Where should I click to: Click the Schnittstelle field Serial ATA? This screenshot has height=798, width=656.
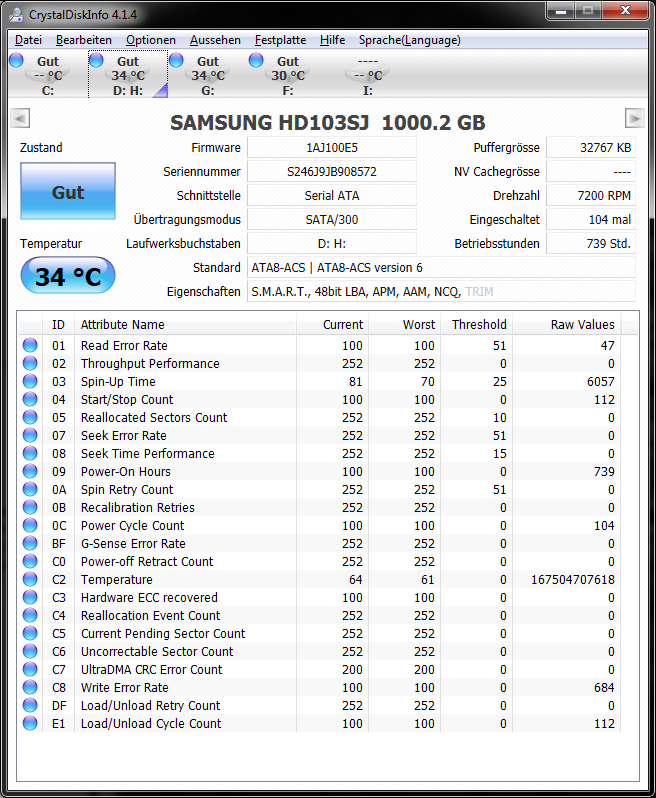tap(332, 195)
